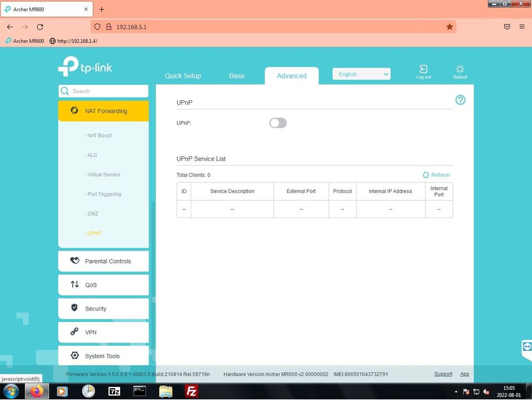Switch to the Basic tab
Image resolution: width=532 pixels, height=411 pixels.
pos(237,76)
